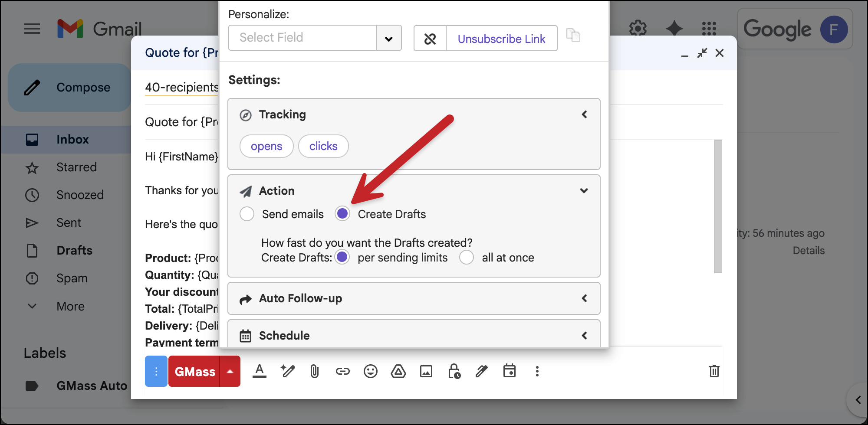The image size is (868, 425).
Task: Click the Compose button
Action: click(69, 87)
